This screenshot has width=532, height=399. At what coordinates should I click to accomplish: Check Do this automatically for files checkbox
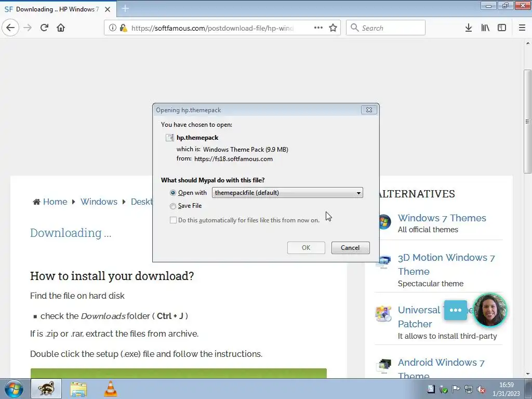coord(173,220)
